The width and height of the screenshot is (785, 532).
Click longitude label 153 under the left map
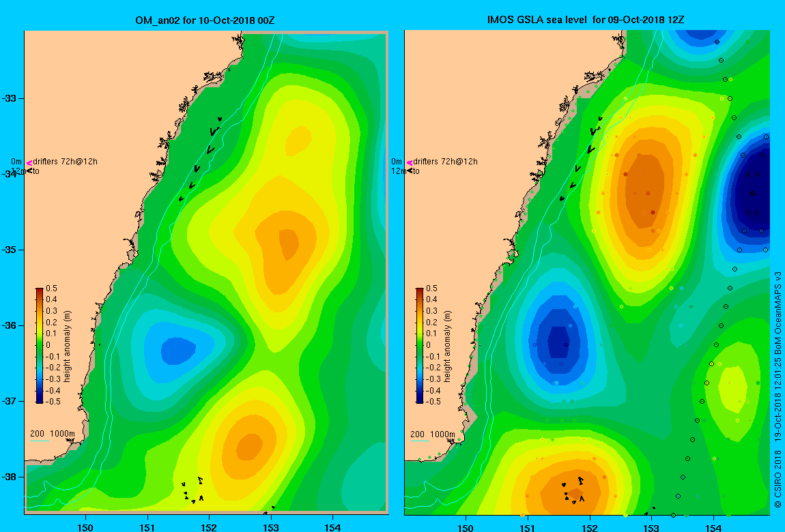coord(271,527)
